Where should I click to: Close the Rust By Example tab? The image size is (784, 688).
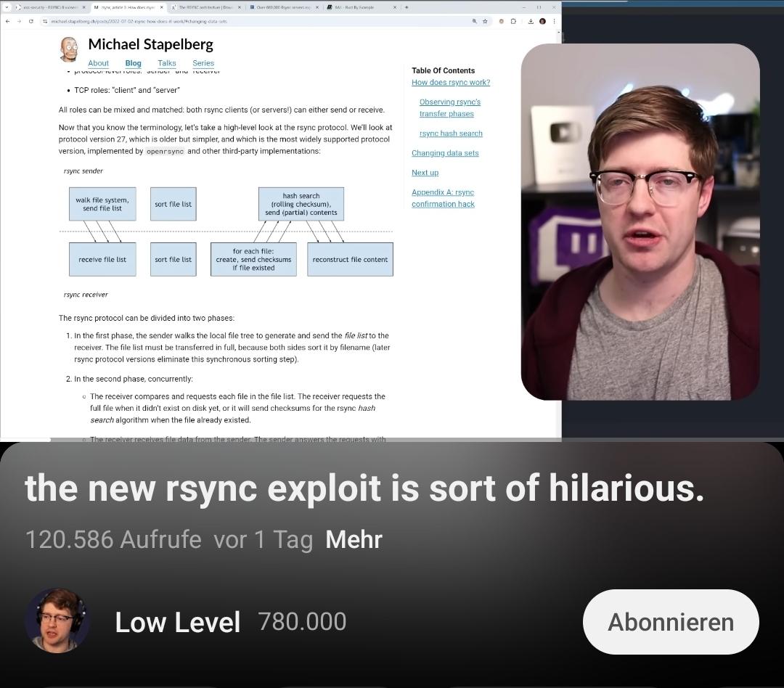[394, 7]
